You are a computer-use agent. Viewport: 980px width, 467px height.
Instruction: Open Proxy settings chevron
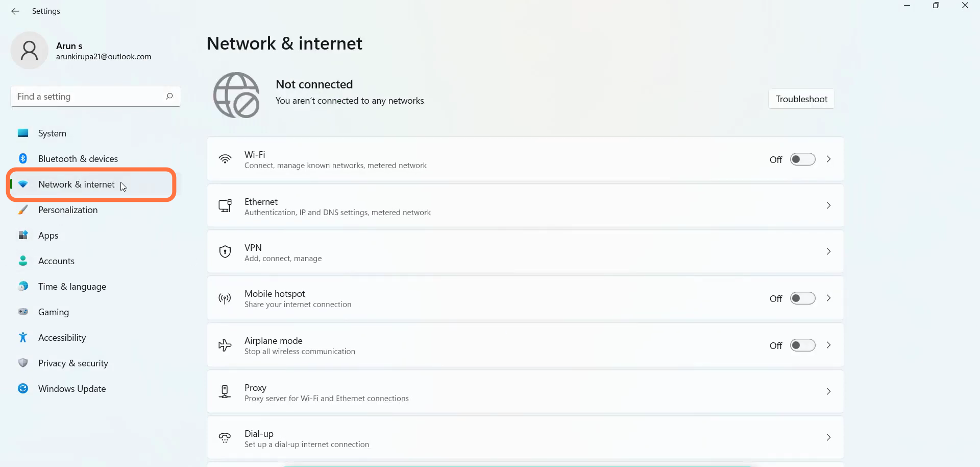(x=828, y=392)
